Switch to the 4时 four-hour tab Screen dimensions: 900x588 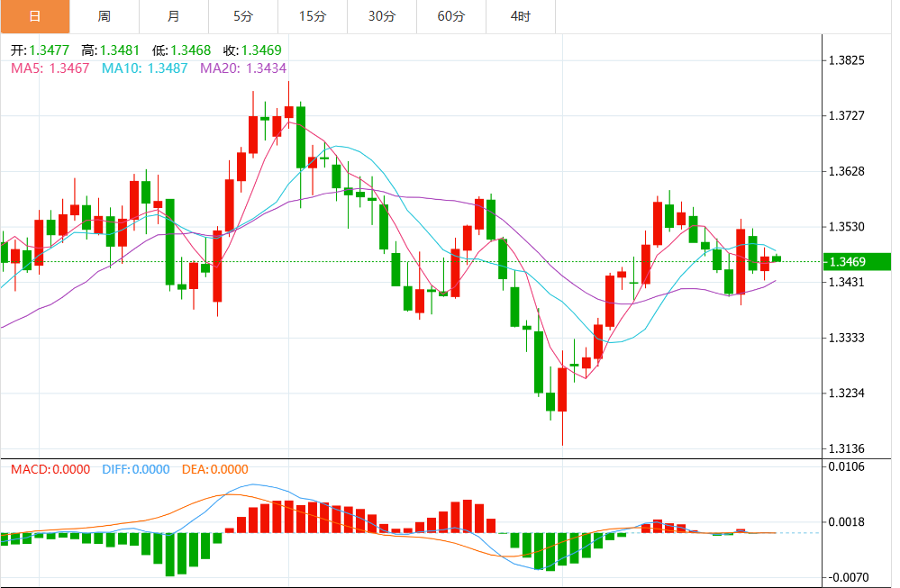tap(522, 16)
